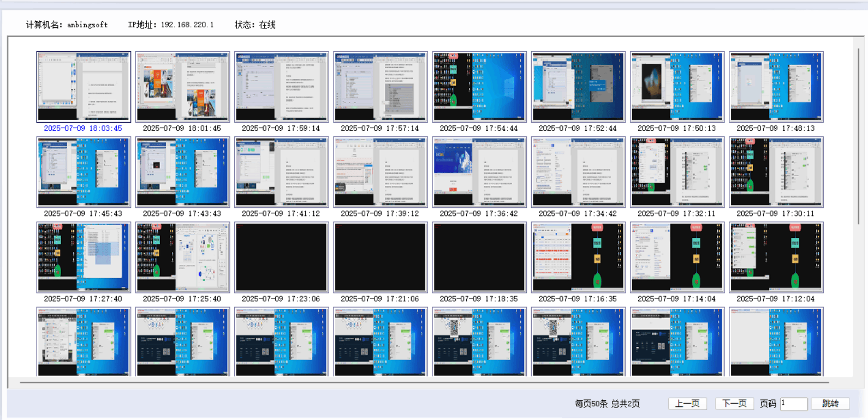Image resolution: width=868 pixels, height=420 pixels.
Task: Select the black screenshot from 17:23:06
Action: 281,257
